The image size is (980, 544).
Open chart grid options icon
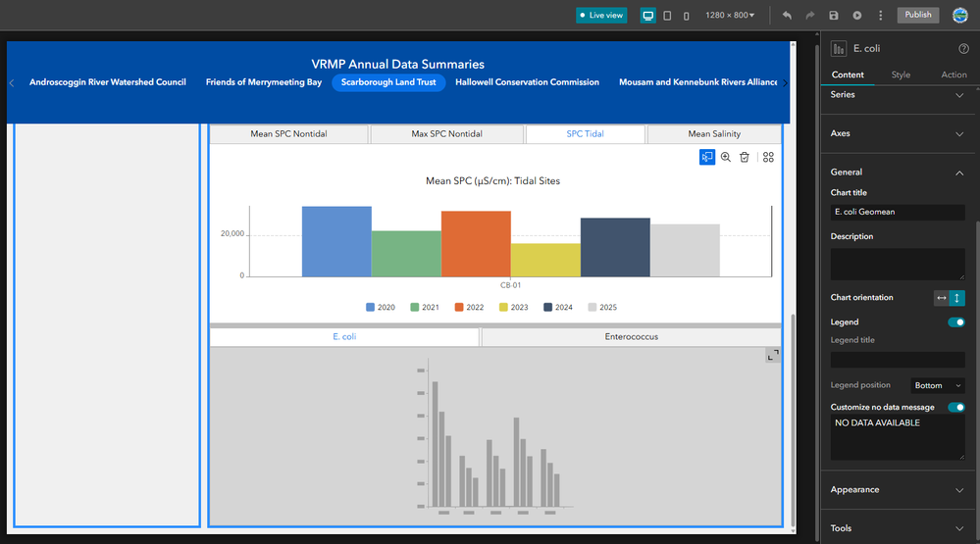pyautogui.click(x=768, y=158)
